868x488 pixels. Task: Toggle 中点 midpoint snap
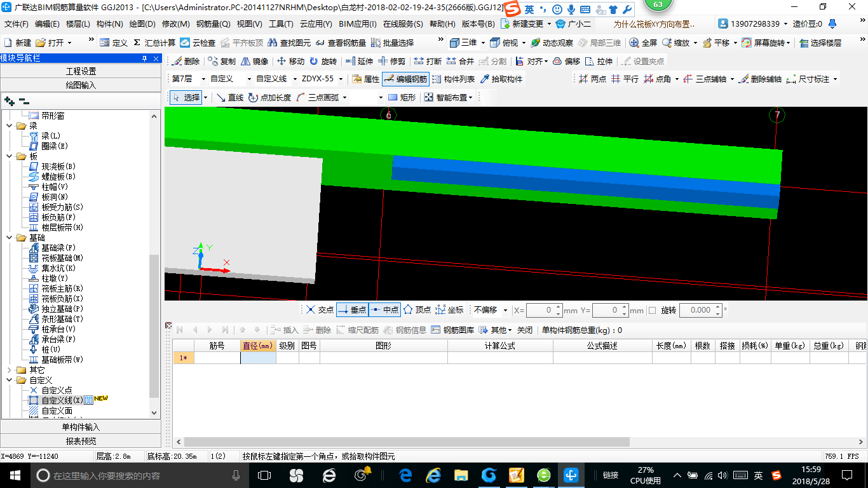(384, 310)
